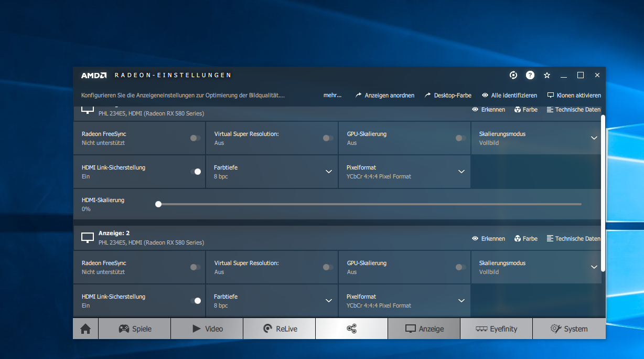Viewport: 644px width, 359px height.
Task: Open Desktop-Farbe settings
Action: pos(448,96)
